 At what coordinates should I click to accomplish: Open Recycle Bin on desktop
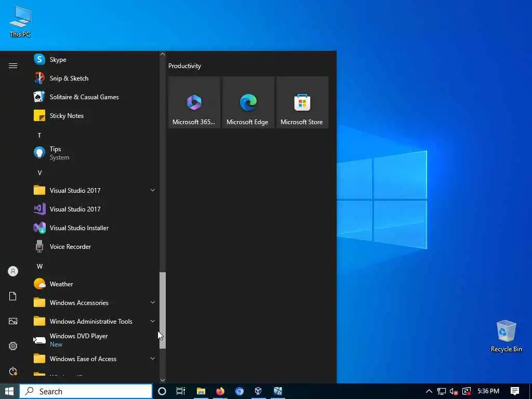pos(506,336)
